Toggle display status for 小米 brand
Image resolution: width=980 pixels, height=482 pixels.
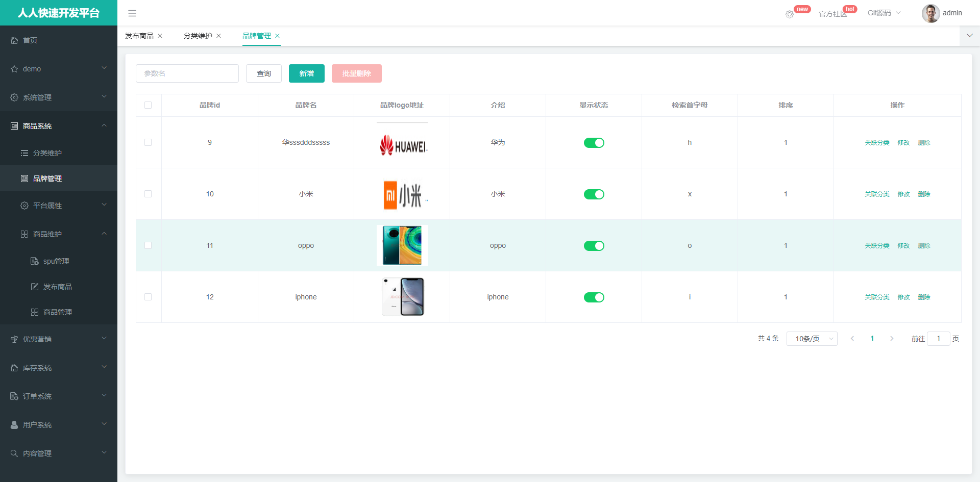tap(594, 194)
